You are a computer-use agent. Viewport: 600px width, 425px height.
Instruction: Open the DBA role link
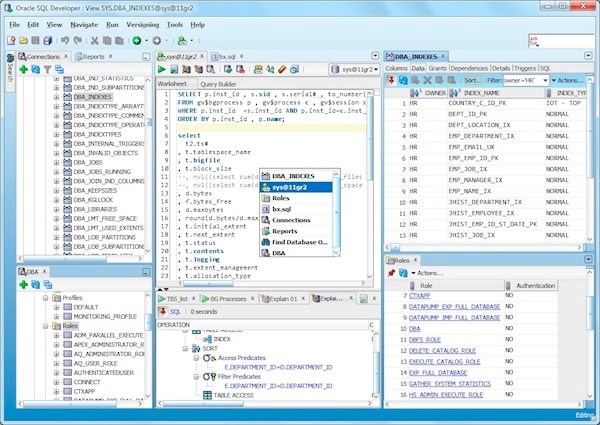[414, 328]
